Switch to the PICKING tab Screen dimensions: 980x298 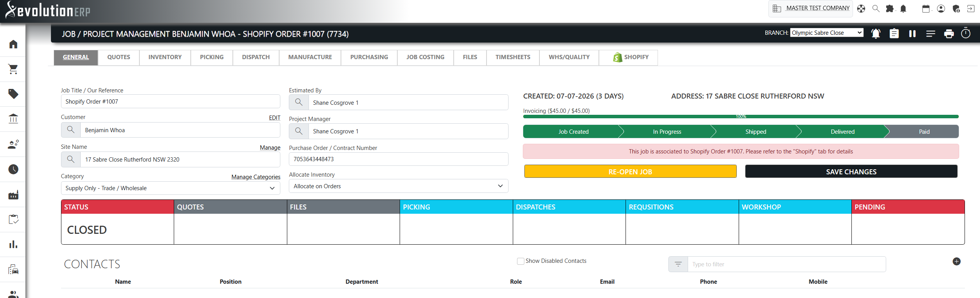click(212, 57)
